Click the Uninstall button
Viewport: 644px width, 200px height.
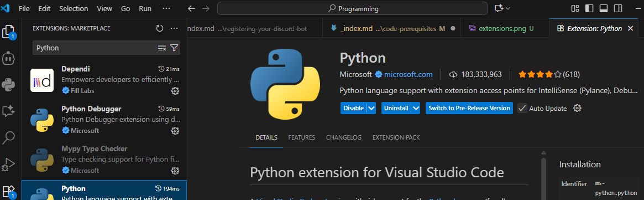coord(396,108)
